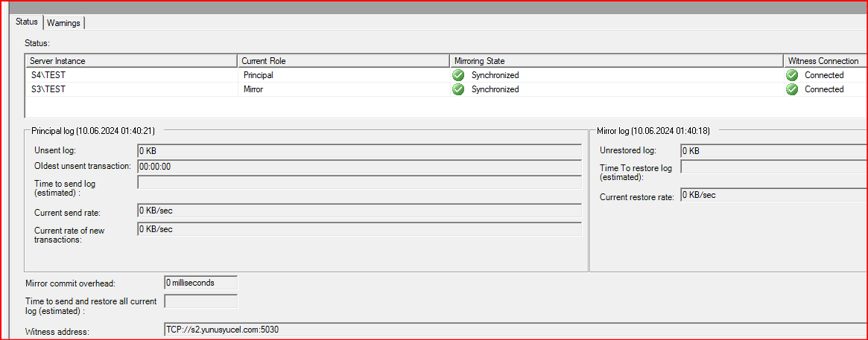Select the S3\TEST server instance row
Viewport: 868px width, 340px height.
pyautogui.click(x=49, y=89)
